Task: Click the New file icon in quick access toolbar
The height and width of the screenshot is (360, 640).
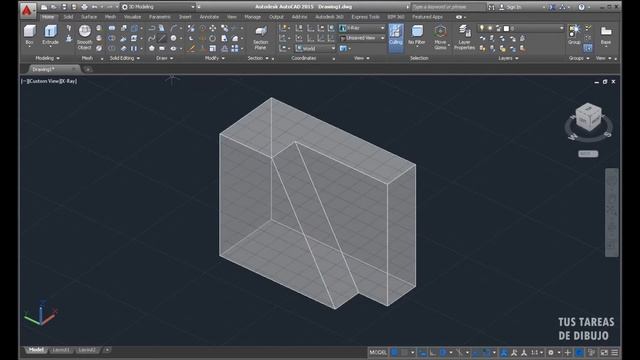Action: 44,7
